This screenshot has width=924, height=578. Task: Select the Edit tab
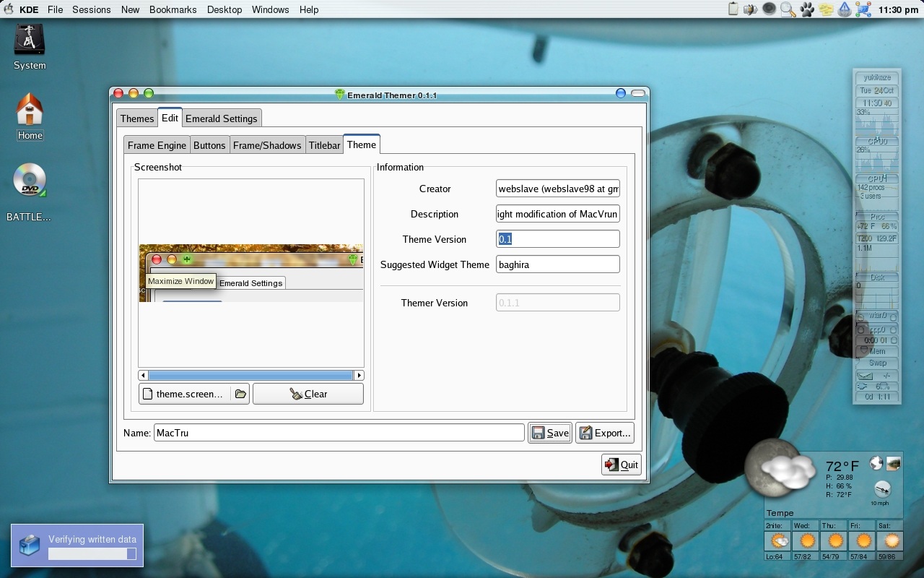(x=170, y=118)
